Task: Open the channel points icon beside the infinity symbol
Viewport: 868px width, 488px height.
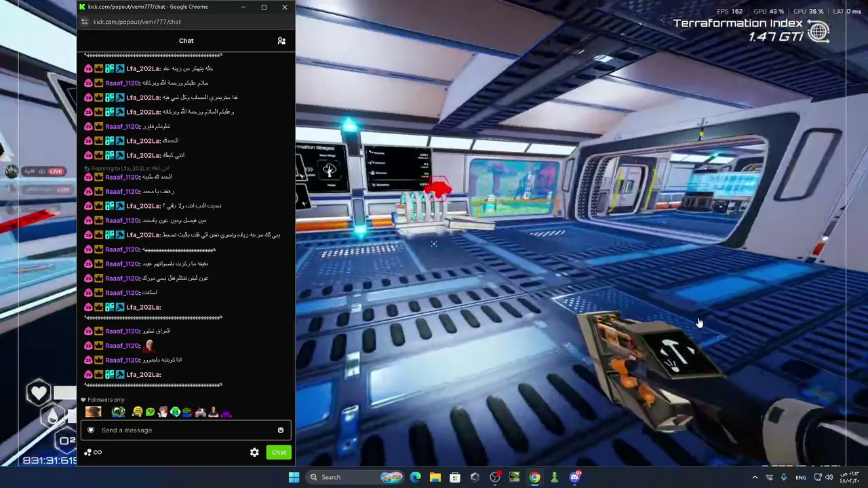Action: (x=87, y=453)
